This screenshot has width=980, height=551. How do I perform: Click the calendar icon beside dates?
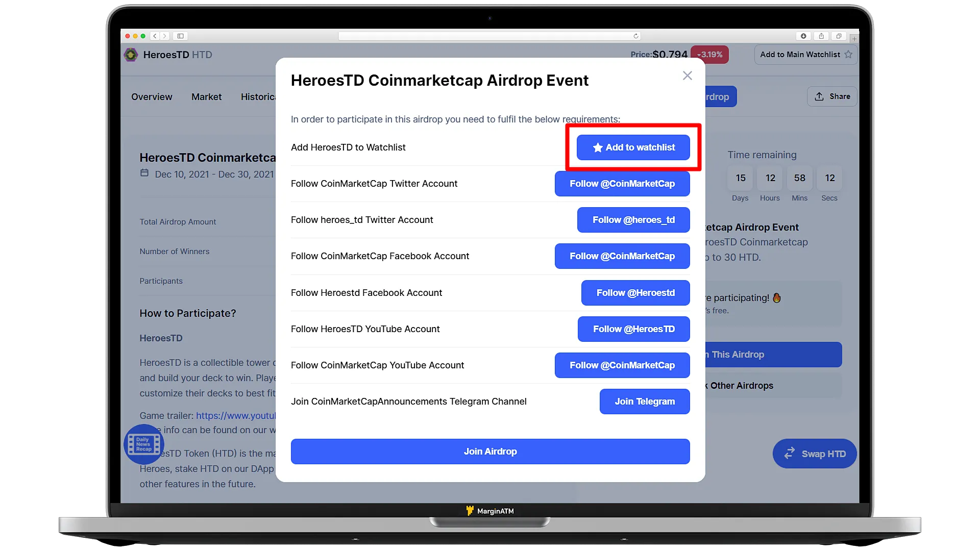click(x=144, y=173)
